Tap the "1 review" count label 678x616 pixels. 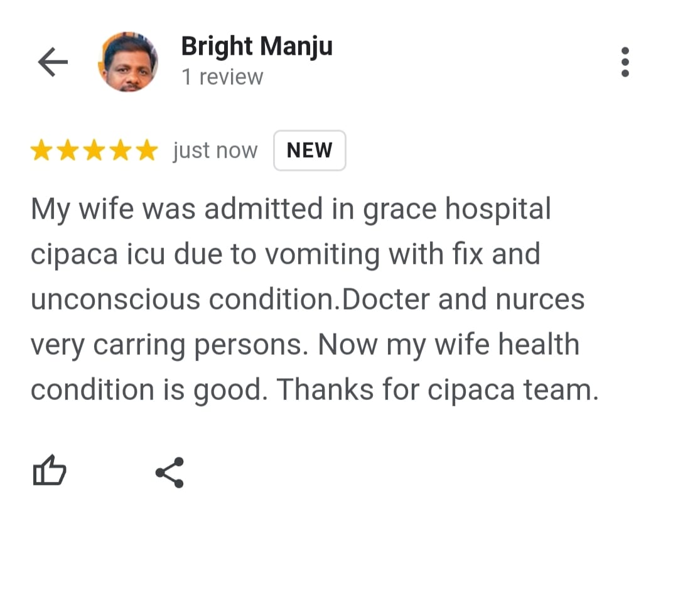pos(222,77)
